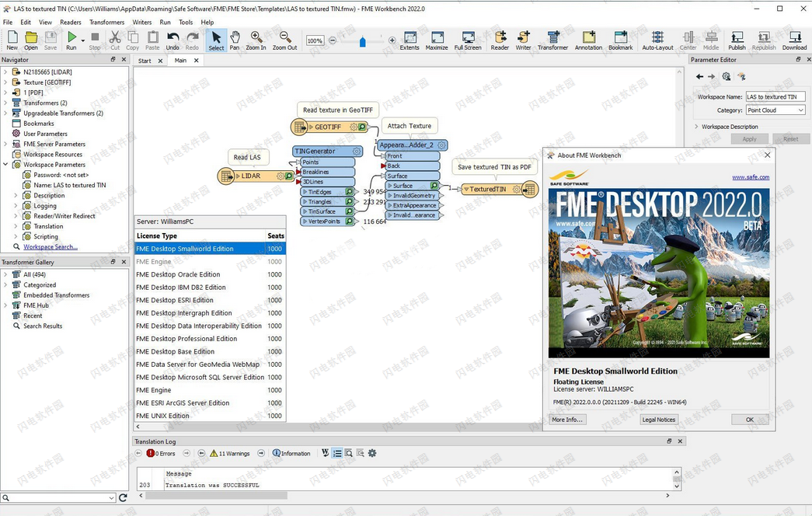Viewport: 812px width, 516px height.
Task: Expand the Translation node under Workspace Parameters
Action: pos(16,226)
